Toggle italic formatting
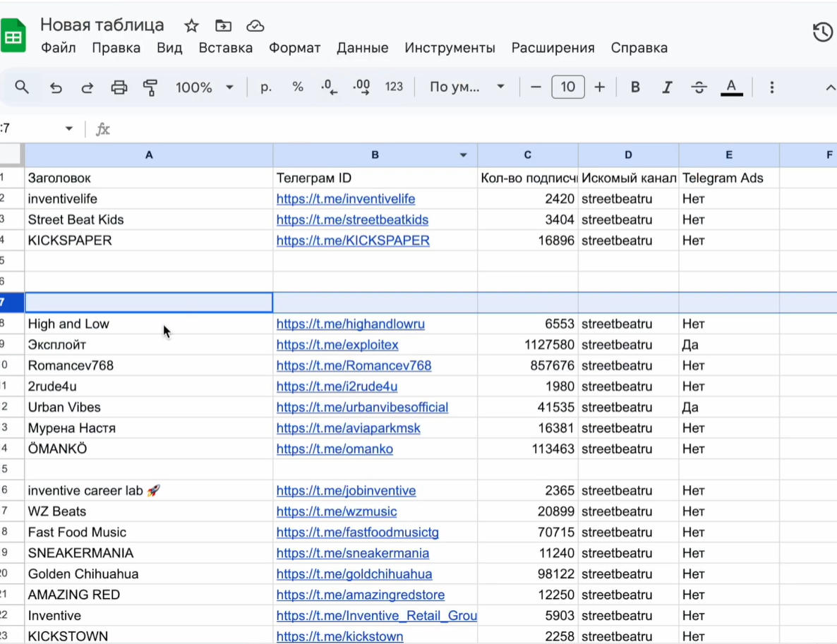This screenshot has height=644, width=837. click(x=667, y=87)
